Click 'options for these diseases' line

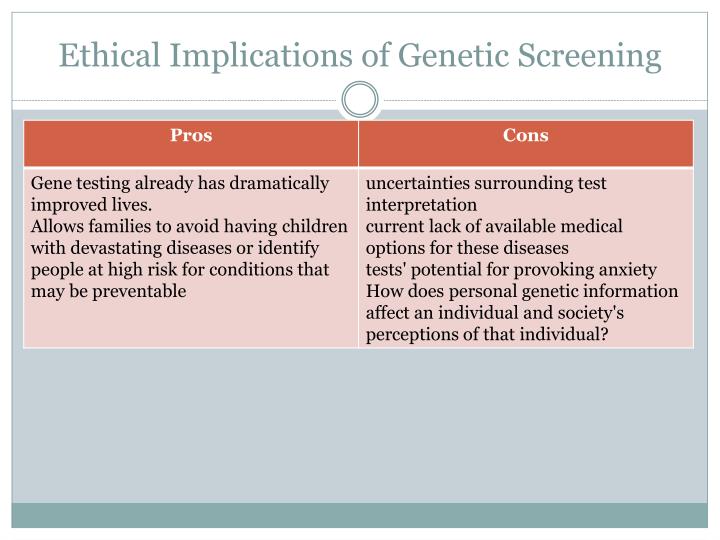tap(467, 248)
